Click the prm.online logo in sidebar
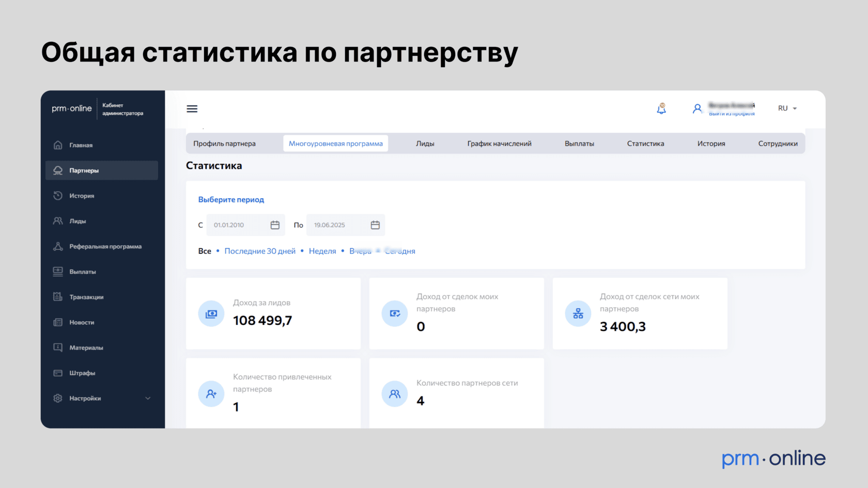 coord(72,108)
